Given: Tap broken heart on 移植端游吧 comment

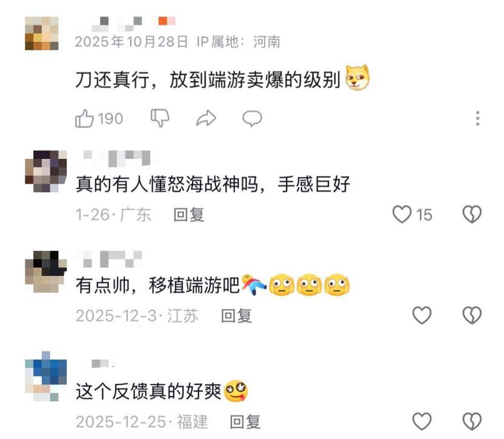Looking at the screenshot, I should click(472, 315).
